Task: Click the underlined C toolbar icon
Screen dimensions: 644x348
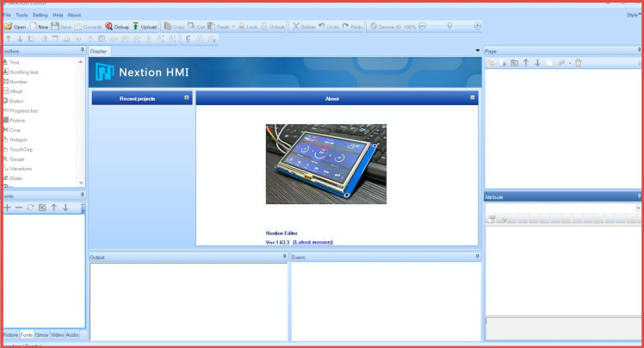Action: pos(188,39)
